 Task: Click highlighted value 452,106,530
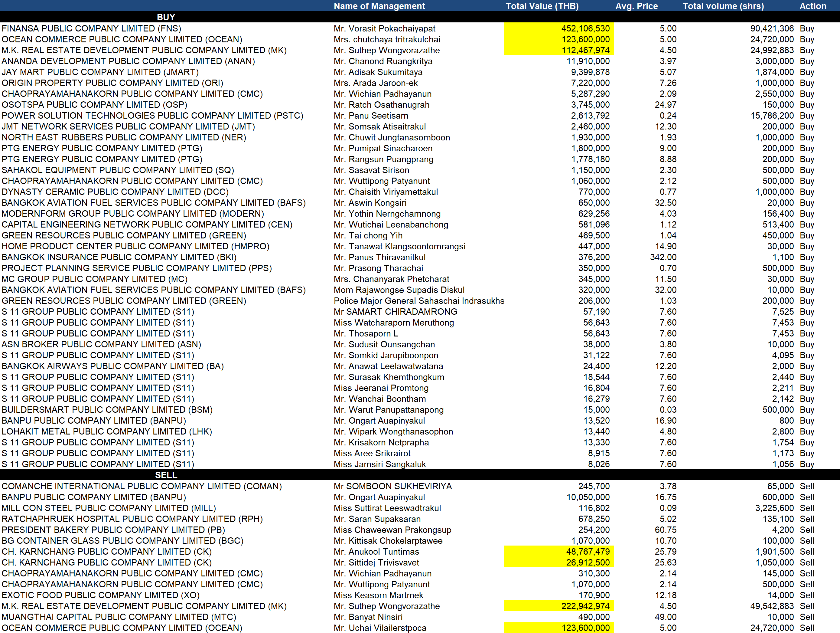559,28
